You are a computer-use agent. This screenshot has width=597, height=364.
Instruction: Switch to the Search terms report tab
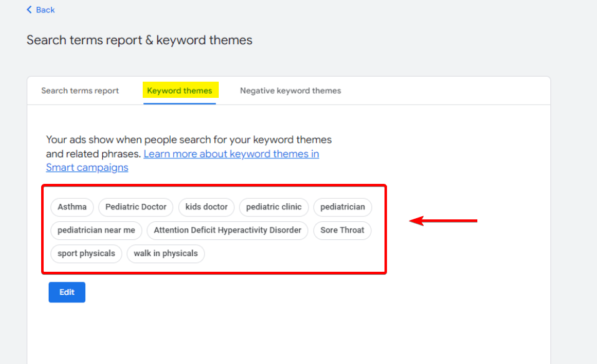coord(79,90)
